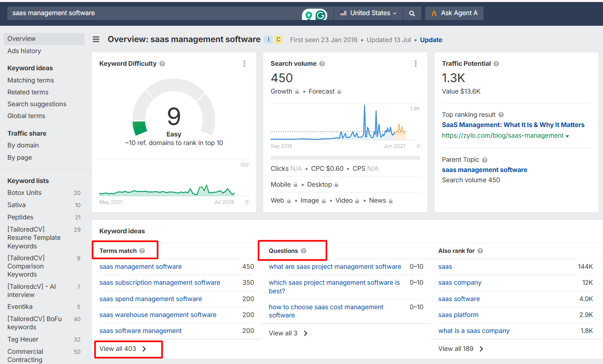The width and height of the screenshot is (603, 364).
Task: Open Ads history in the sidebar
Action: point(24,51)
